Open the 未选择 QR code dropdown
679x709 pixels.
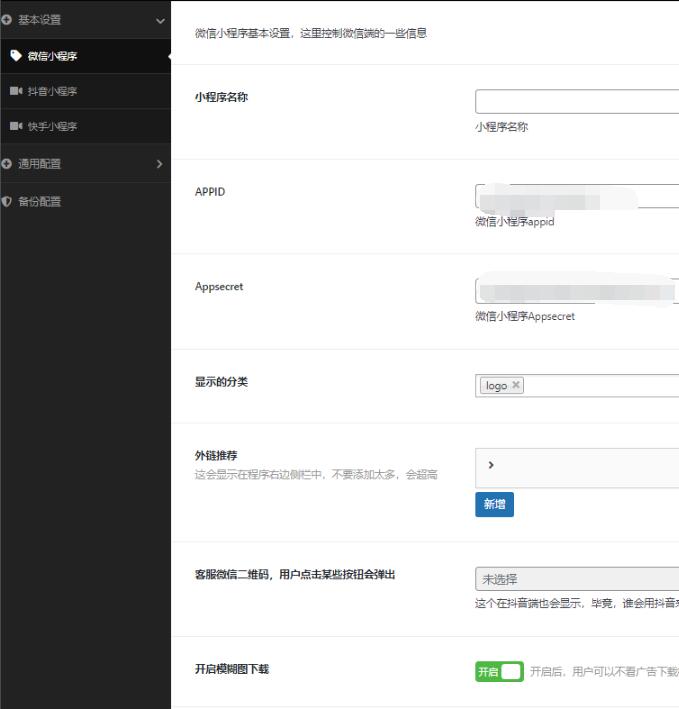(577, 579)
